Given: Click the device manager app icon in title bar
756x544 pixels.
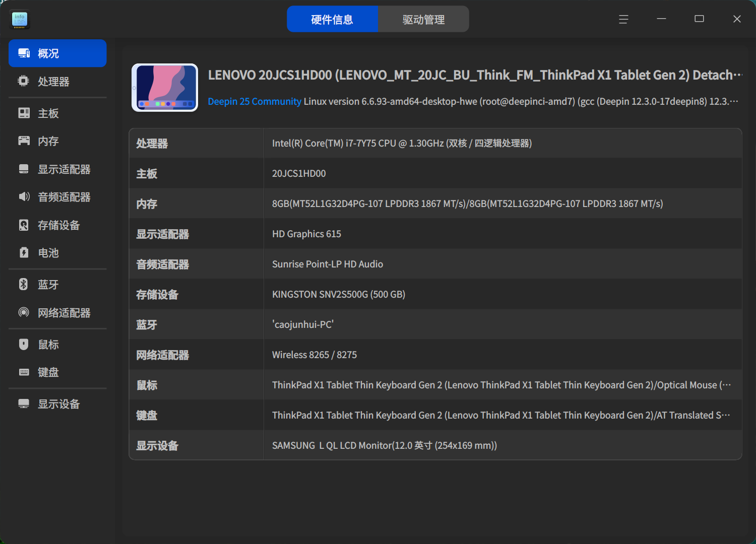Looking at the screenshot, I should point(20,20).
